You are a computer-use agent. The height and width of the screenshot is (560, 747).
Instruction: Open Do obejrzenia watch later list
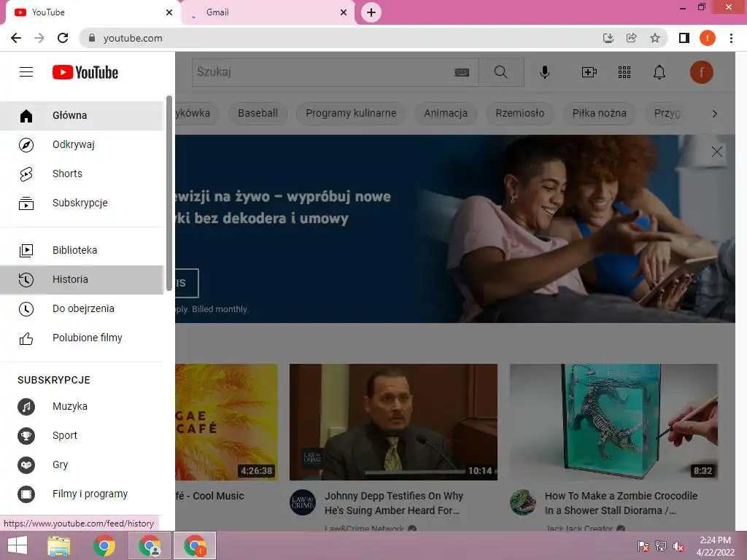point(82,308)
